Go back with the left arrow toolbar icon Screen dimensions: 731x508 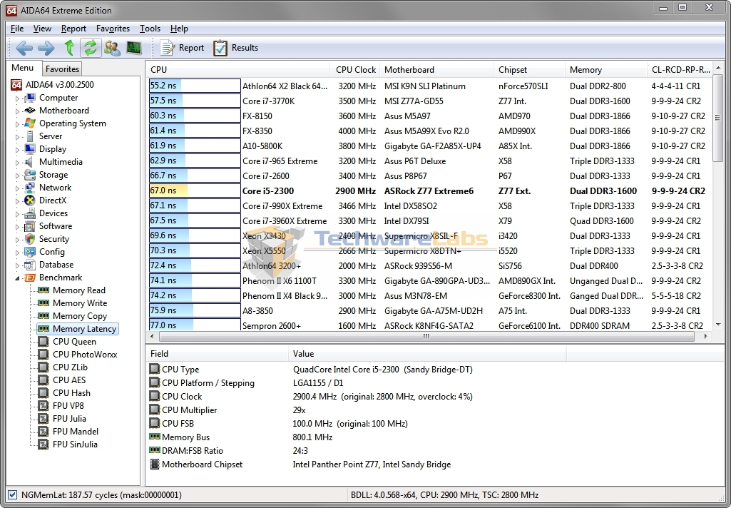(24, 48)
